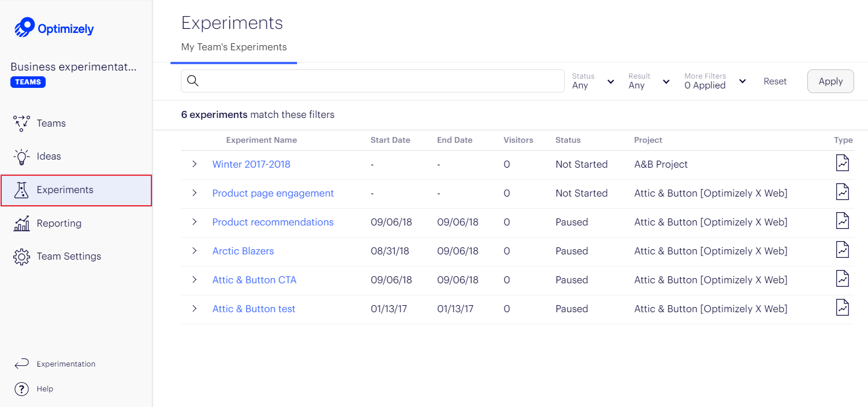Click the Help question mark icon

click(21, 389)
